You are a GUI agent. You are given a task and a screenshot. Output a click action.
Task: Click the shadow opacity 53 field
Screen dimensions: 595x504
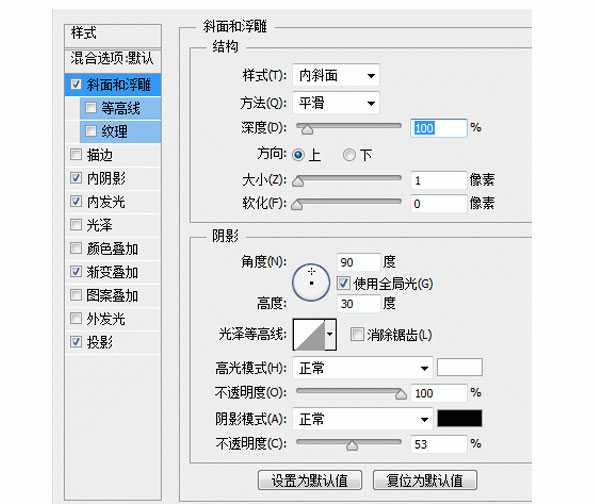[x=439, y=444]
